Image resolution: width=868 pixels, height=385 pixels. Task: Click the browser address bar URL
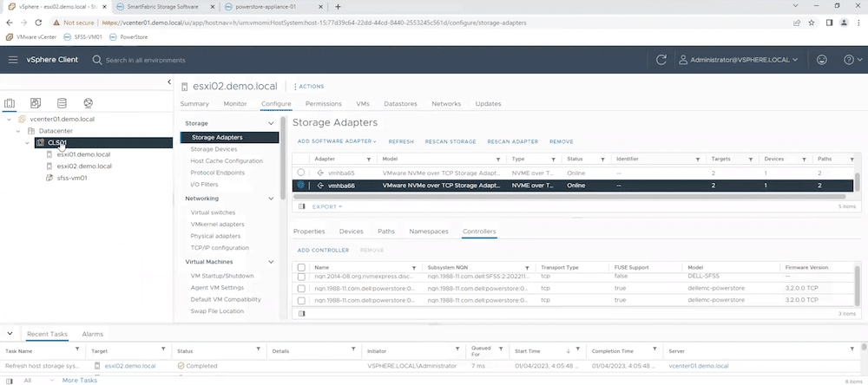314,23
